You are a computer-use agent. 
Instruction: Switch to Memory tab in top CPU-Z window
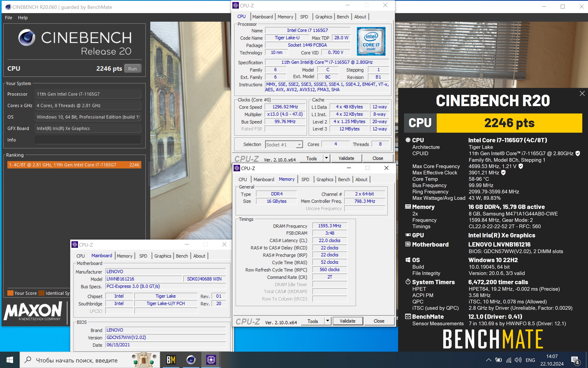point(285,17)
